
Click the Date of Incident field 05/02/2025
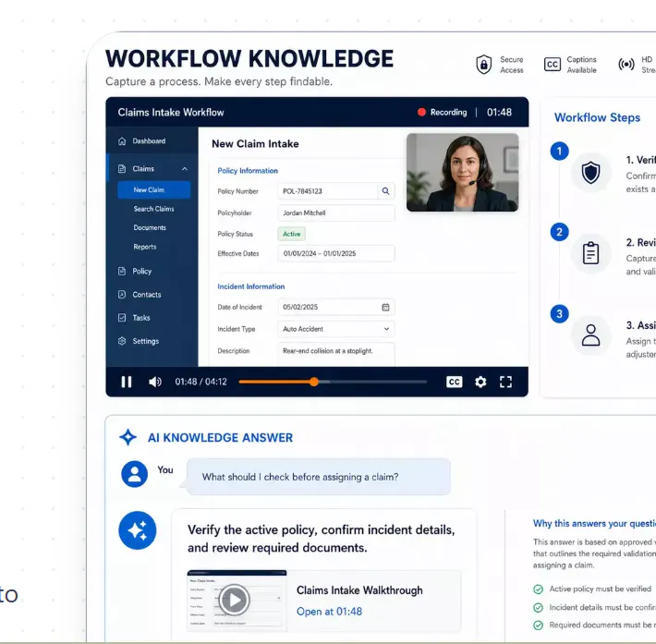coord(336,307)
